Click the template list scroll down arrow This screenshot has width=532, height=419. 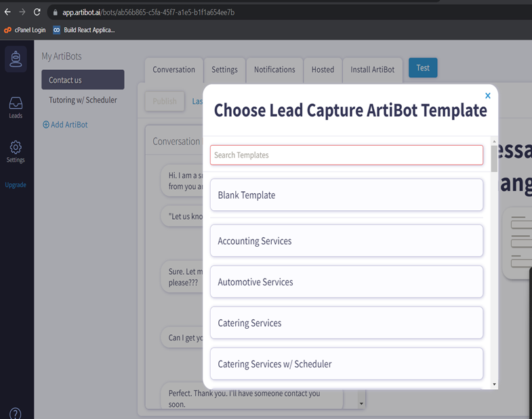pyautogui.click(x=495, y=384)
